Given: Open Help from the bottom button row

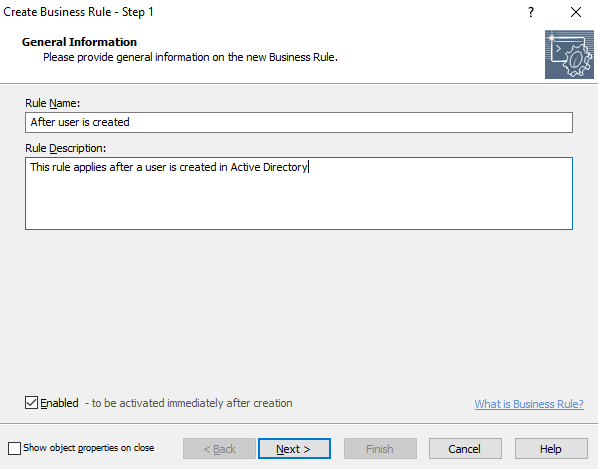Looking at the screenshot, I should click(551, 449).
